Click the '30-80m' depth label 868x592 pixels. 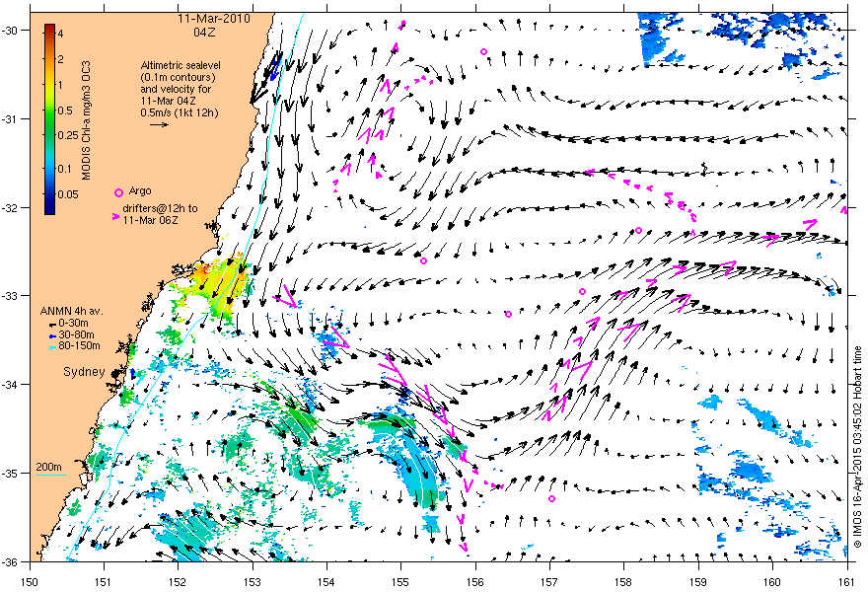pyautogui.click(x=76, y=334)
